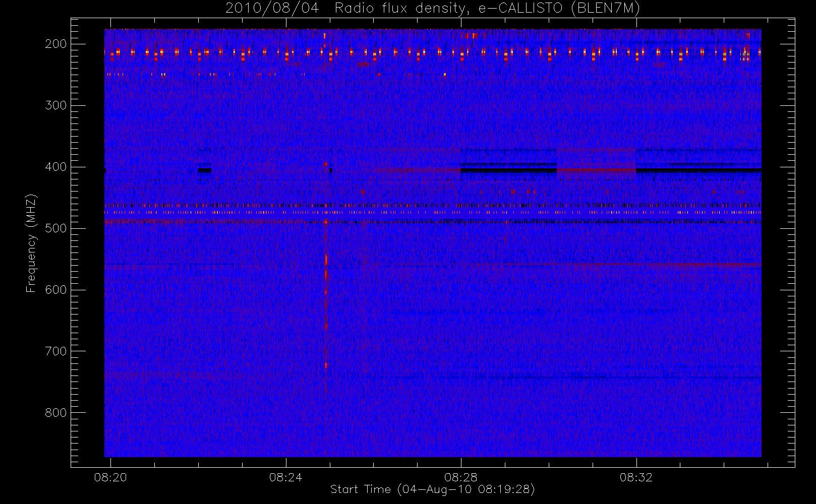
Task: Click the 08:20 time tick label
Action: point(110,477)
